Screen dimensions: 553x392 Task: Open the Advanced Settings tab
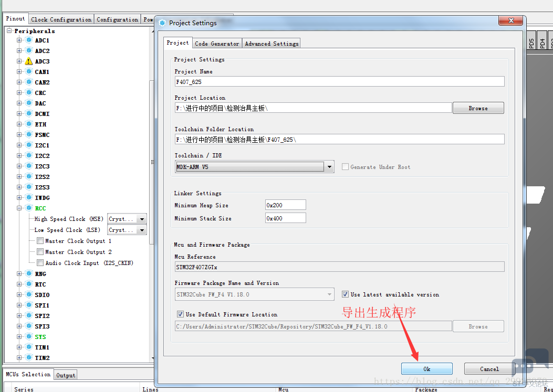(272, 44)
